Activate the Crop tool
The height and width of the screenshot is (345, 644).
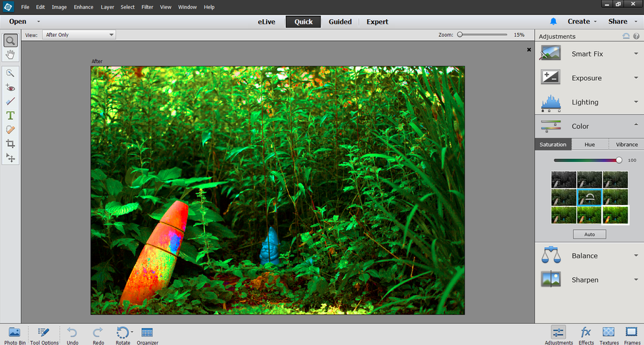[x=11, y=144]
